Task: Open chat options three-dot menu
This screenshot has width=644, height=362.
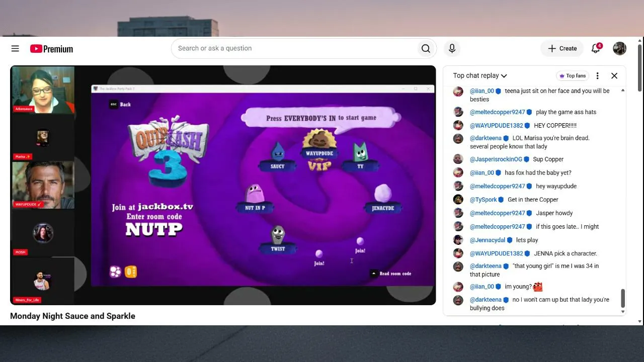Action: coord(597,76)
